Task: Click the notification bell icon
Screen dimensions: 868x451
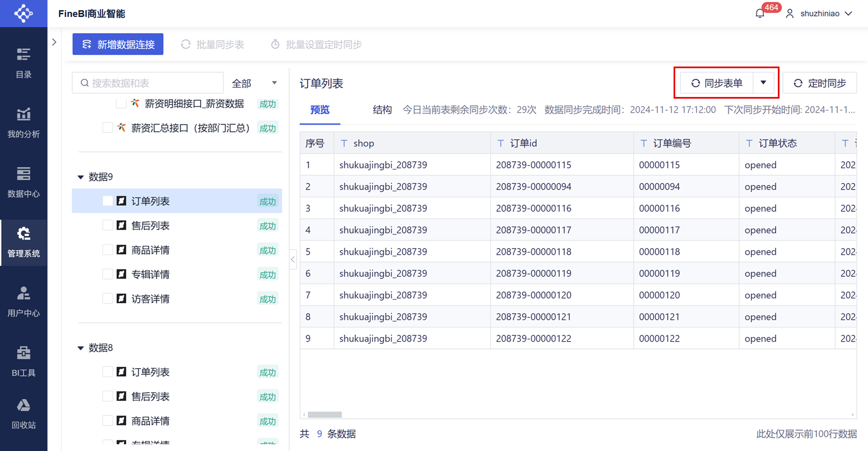Action: coord(760,14)
